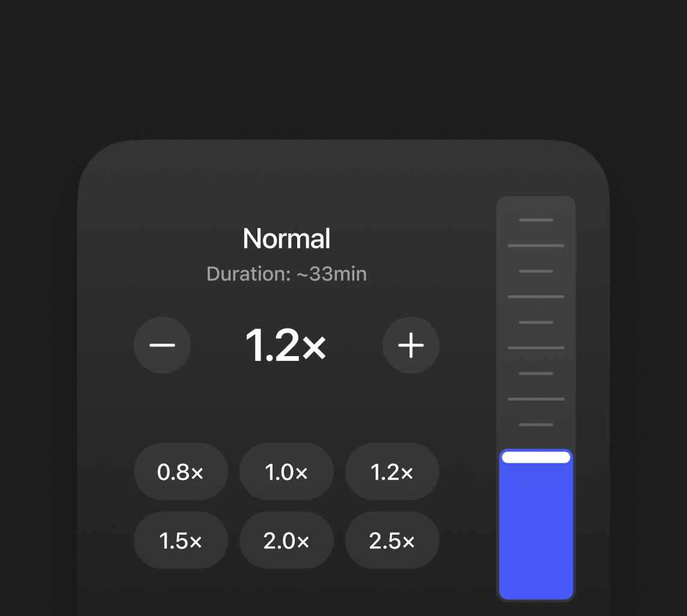This screenshot has height=616, width=687.
Task: Click the blue speed slider thumb
Action: [x=535, y=523]
